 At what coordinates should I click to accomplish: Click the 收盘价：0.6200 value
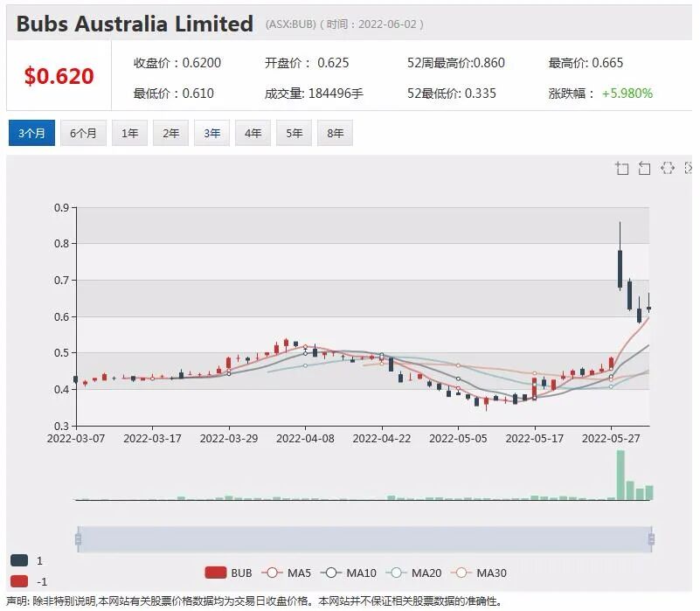click(177, 63)
